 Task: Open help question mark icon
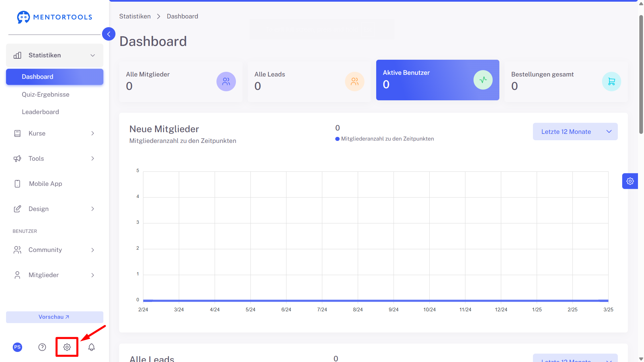click(x=42, y=347)
